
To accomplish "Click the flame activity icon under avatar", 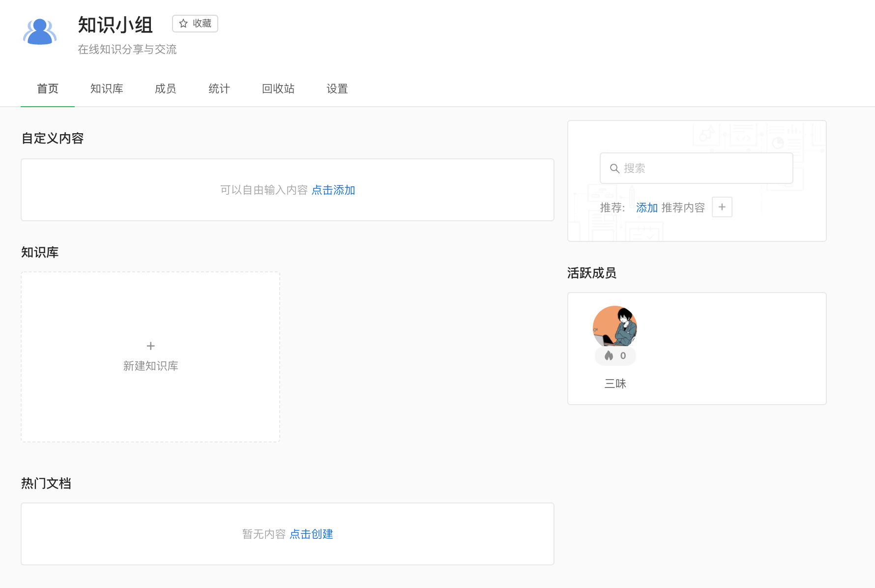I will [609, 355].
